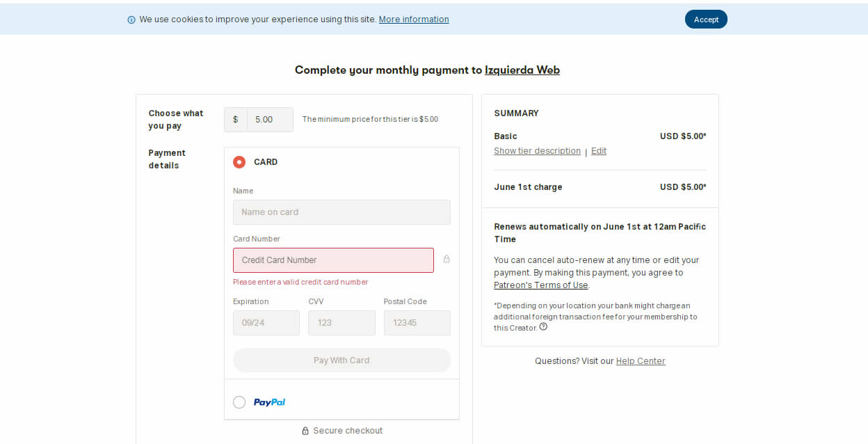Focus the Name on card field

[x=341, y=212]
